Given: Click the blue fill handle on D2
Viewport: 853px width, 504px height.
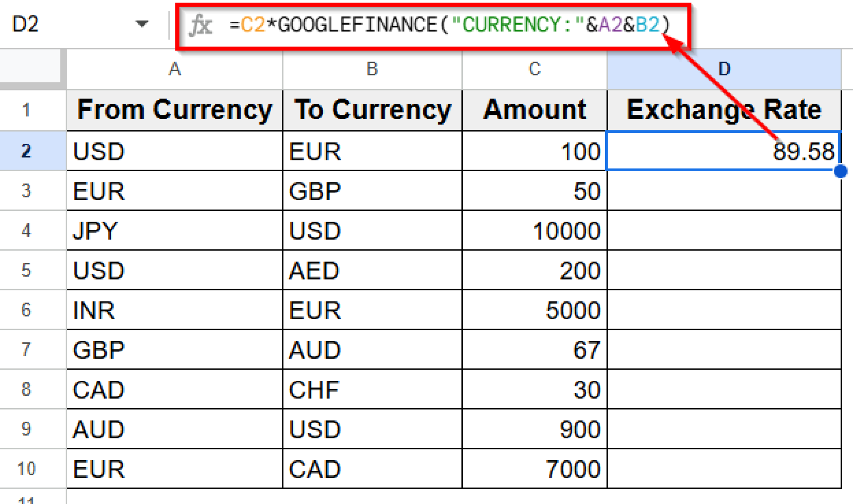Looking at the screenshot, I should coord(841,171).
